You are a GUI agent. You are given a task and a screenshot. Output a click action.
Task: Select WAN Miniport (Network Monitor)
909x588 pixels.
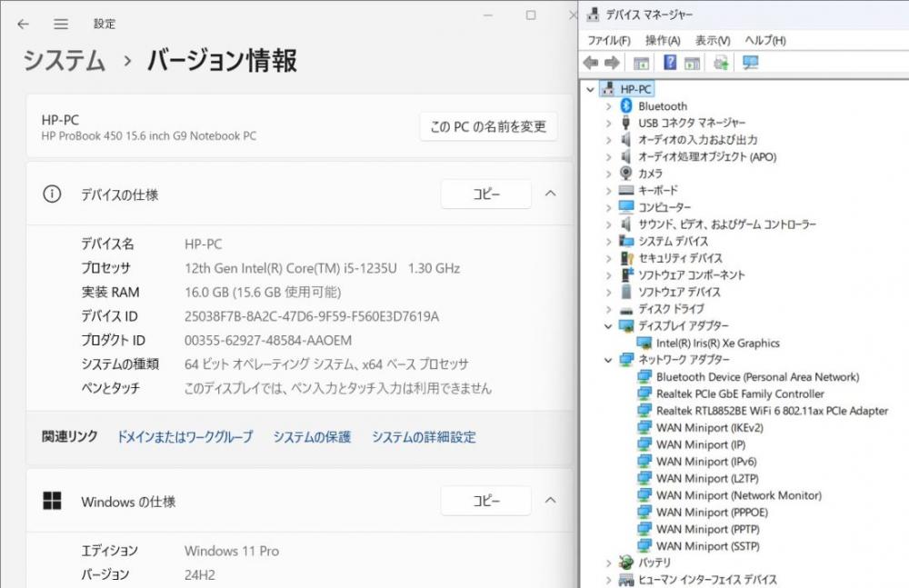coord(738,495)
